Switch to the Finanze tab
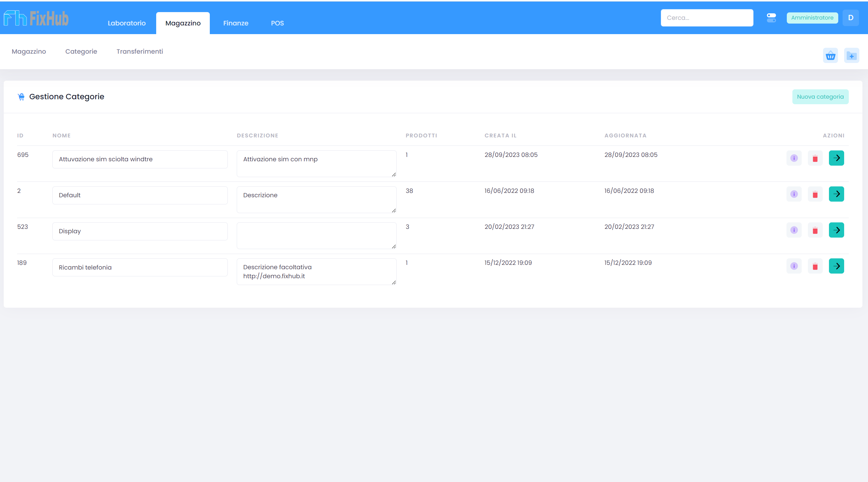Screen dimensions: 868x482 pyautogui.click(x=236, y=23)
